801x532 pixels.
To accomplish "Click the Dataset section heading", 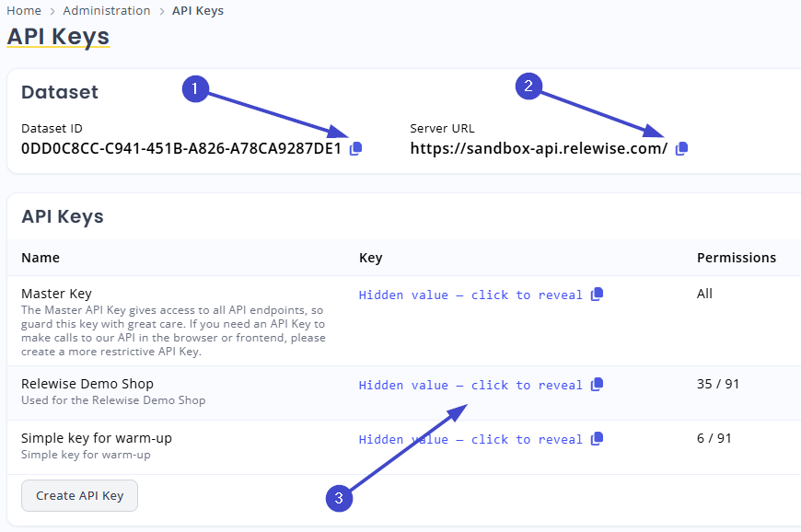I will [59, 92].
